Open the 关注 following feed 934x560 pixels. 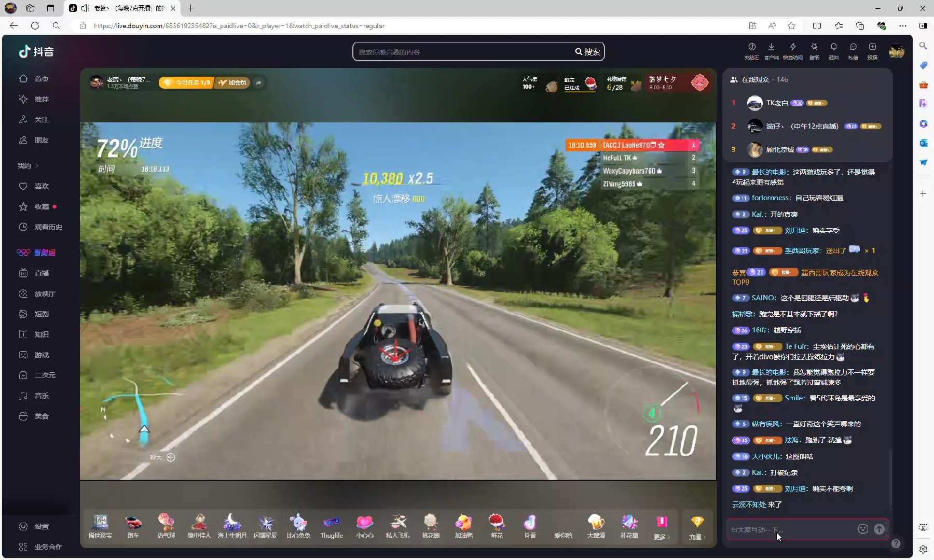coord(34,119)
